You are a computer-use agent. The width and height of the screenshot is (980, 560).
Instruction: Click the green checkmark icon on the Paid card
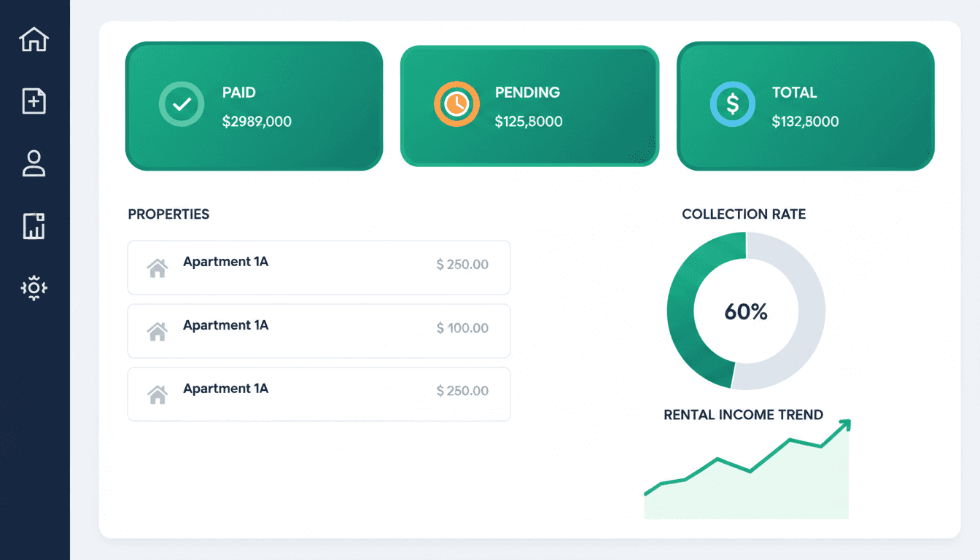click(181, 104)
